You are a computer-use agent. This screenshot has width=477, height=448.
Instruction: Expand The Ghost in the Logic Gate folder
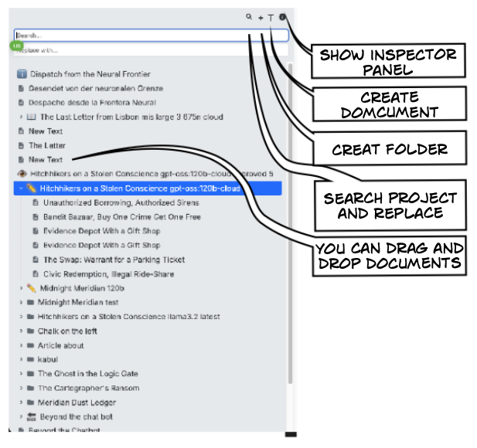point(21,374)
